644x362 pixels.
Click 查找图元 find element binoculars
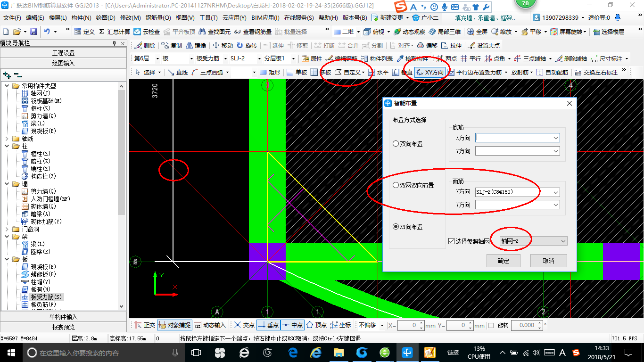click(215, 32)
